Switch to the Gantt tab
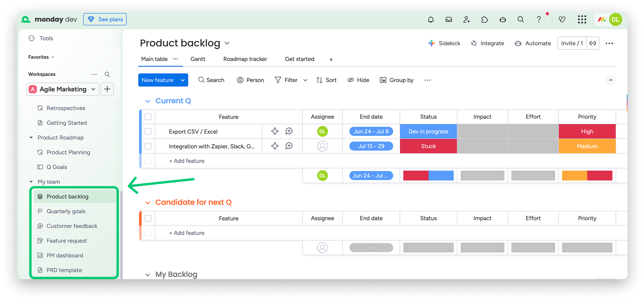 (x=198, y=59)
